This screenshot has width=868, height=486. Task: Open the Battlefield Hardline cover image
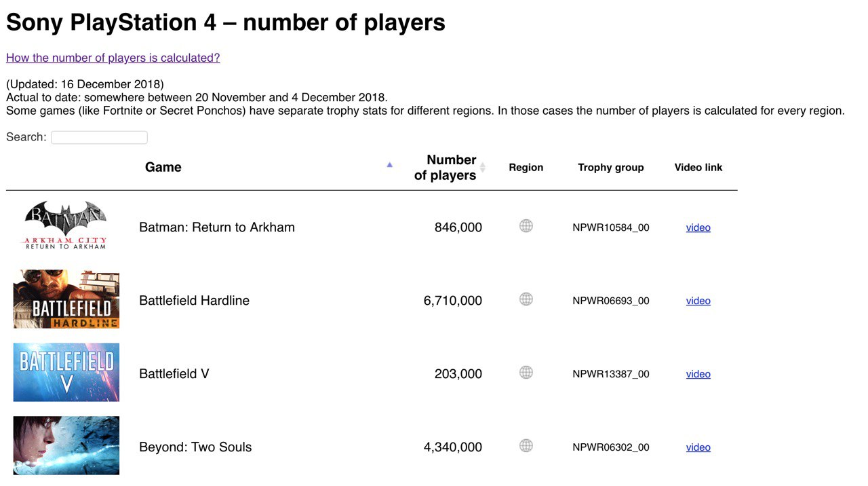coord(66,299)
